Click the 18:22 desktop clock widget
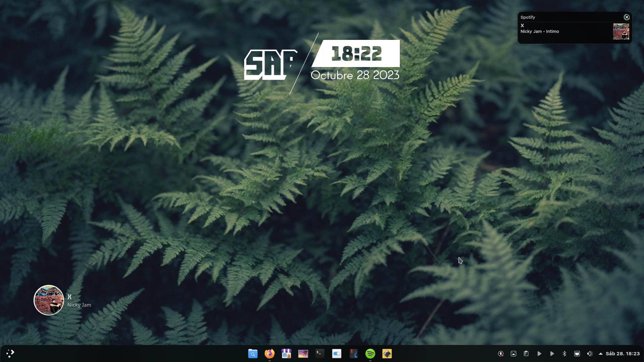Screen dimensions: 644x362 356,54
